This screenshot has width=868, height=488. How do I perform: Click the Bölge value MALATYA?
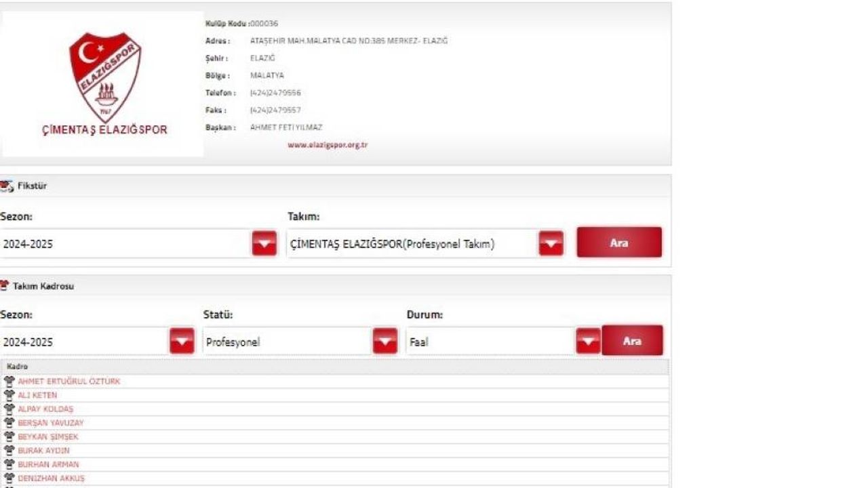(x=267, y=75)
